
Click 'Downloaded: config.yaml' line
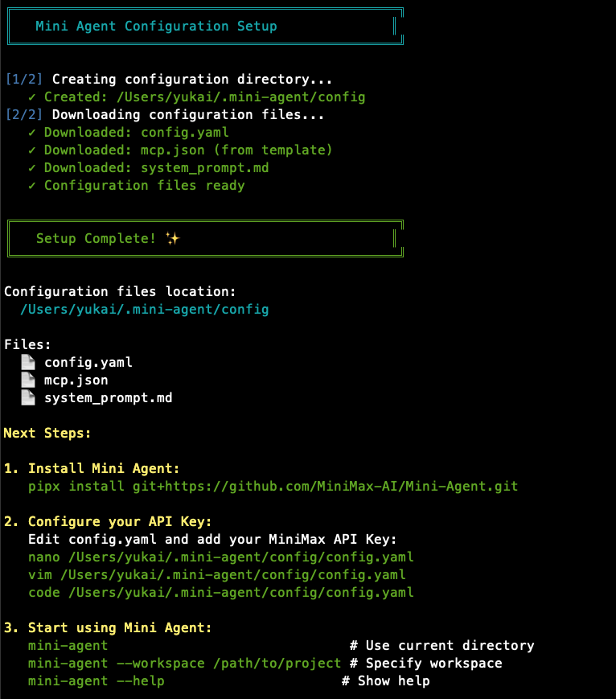[x=137, y=133]
